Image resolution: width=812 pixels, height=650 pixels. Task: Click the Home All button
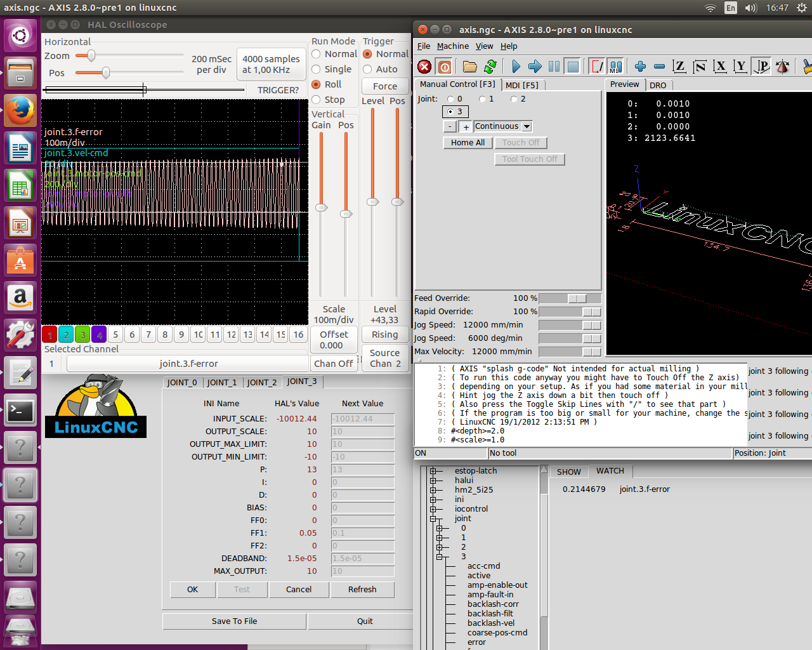468,143
